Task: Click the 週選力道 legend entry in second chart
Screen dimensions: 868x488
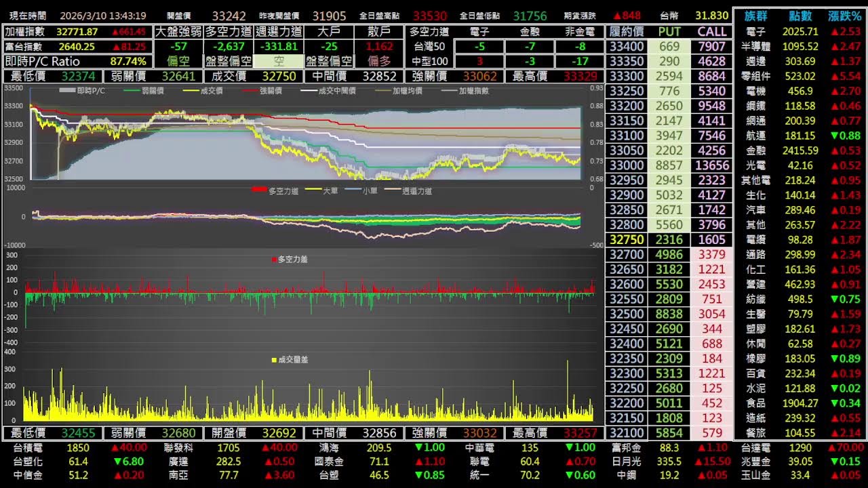Action: (408, 191)
